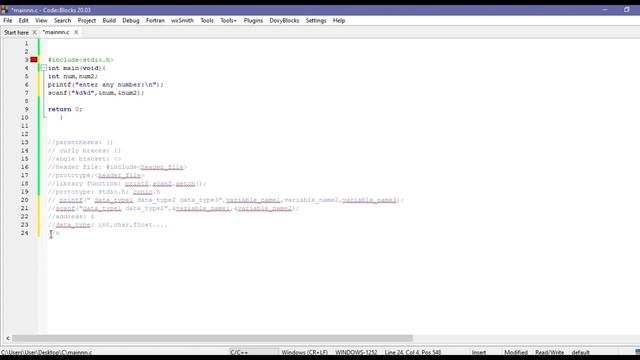The height and width of the screenshot is (360, 640).
Task: Click the '//library function' comment line
Action: coord(127,184)
